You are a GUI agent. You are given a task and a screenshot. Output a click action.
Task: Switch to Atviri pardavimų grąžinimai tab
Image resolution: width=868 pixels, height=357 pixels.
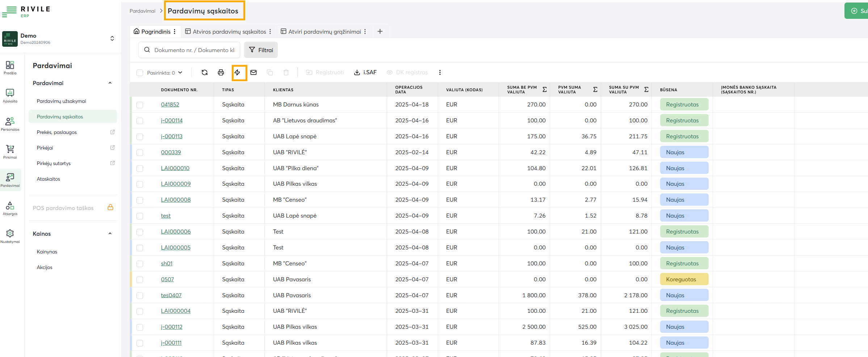(324, 31)
